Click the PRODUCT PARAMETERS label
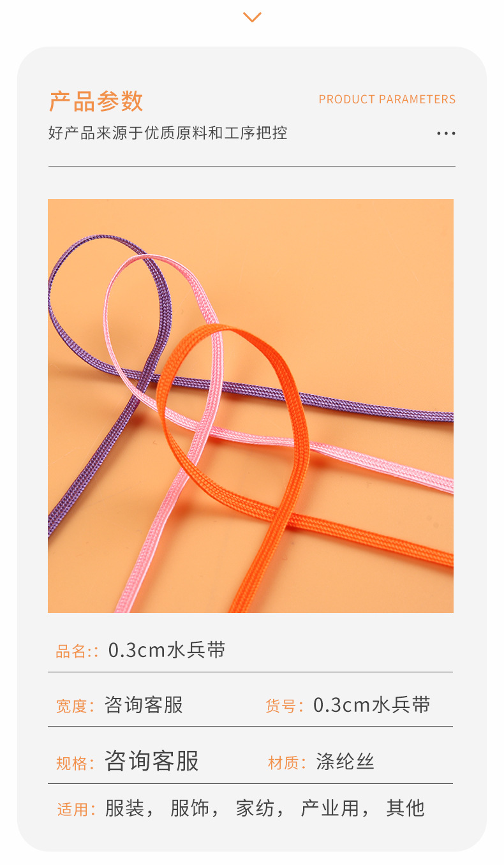 (387, 99)
